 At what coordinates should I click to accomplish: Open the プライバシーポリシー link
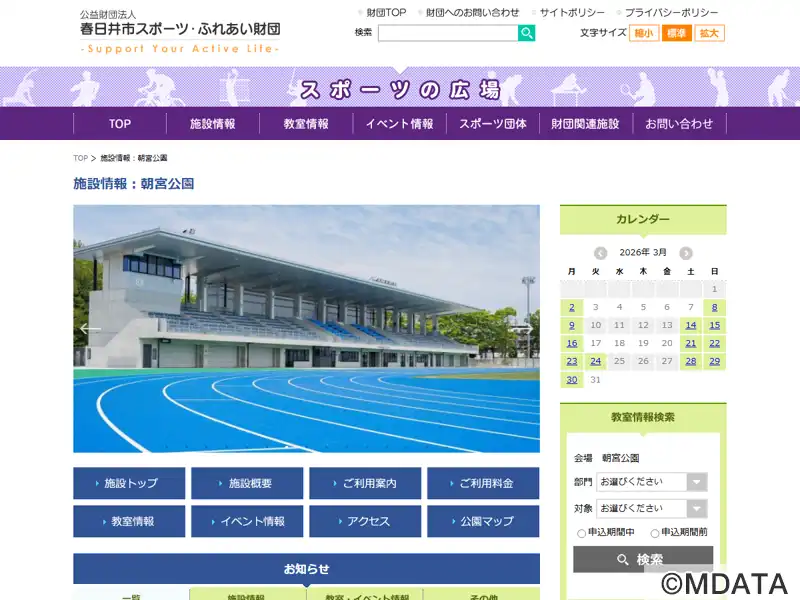[x=671, y=13]
